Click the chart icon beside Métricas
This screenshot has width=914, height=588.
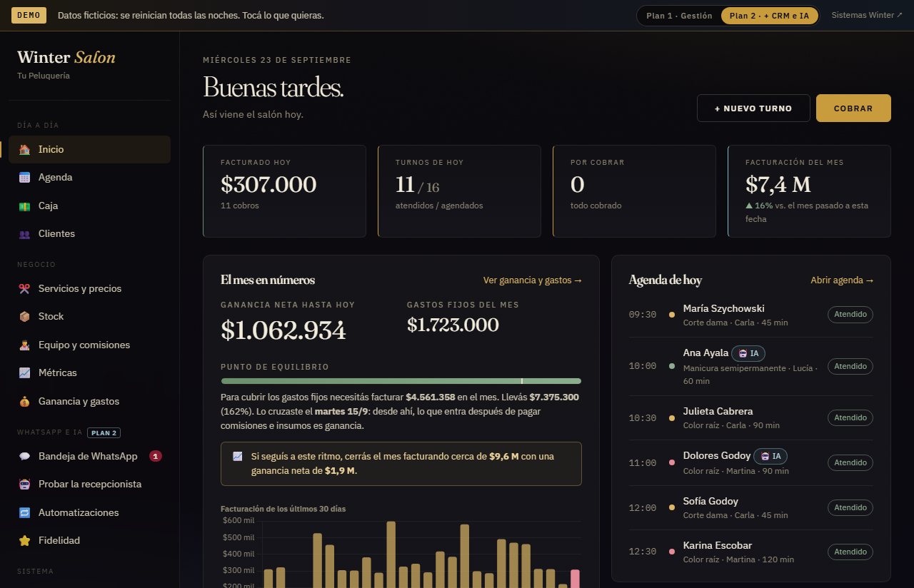point(24,373)
